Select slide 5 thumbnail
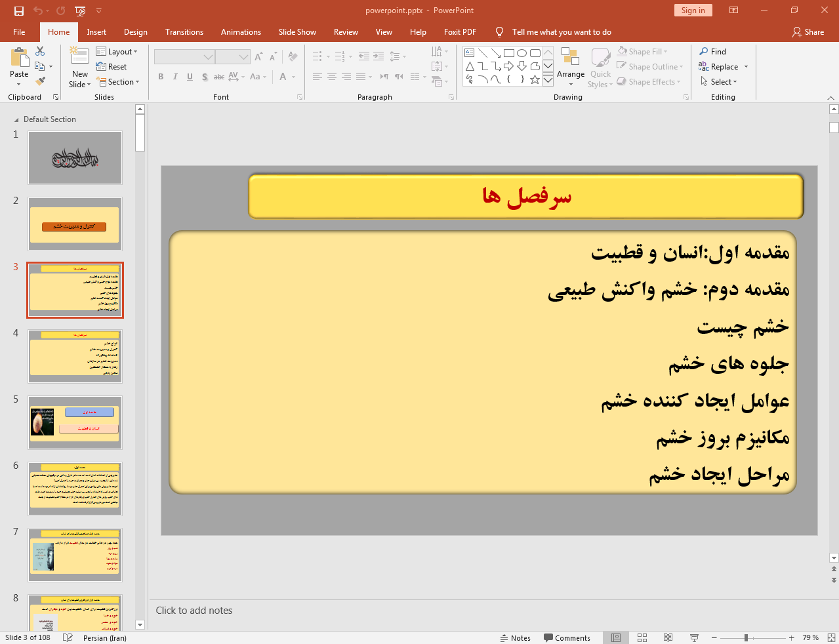839x644 pixels. pos(75,423)
